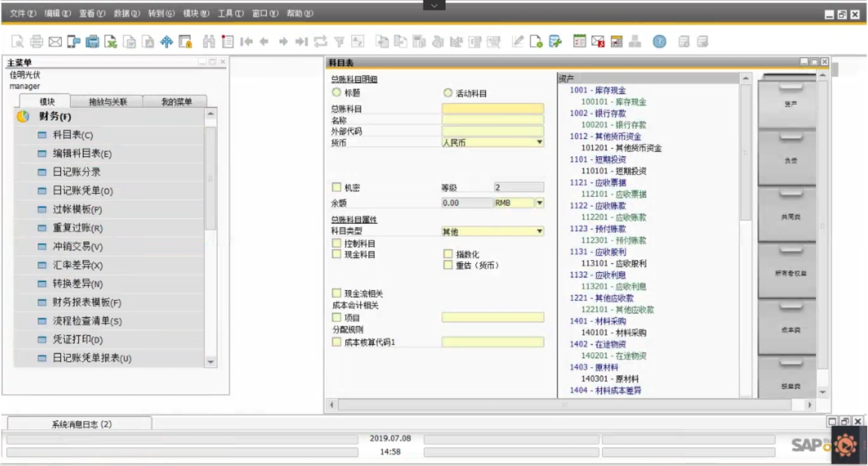Open the 工具 menu
The height and width of the screenshot is (466, 868).
(x=231, y=14)
